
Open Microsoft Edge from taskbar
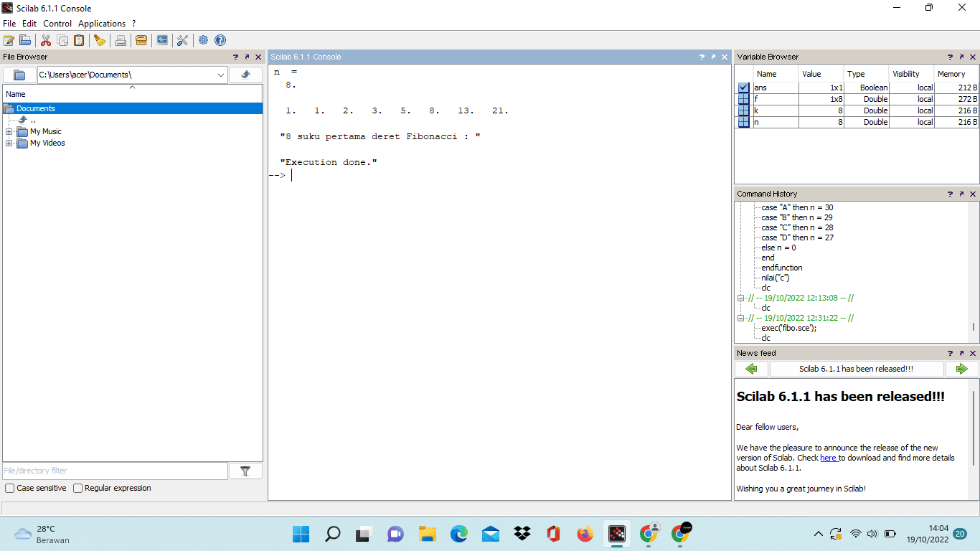click(459, 534)
